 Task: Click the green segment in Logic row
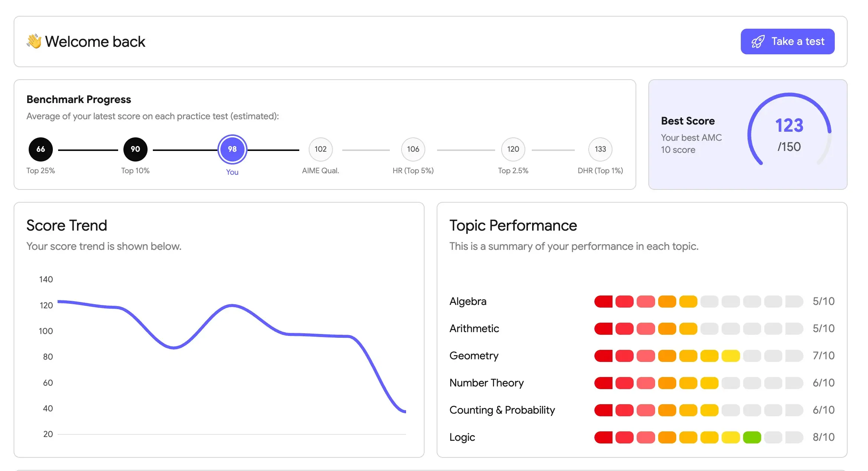[752, 437]
